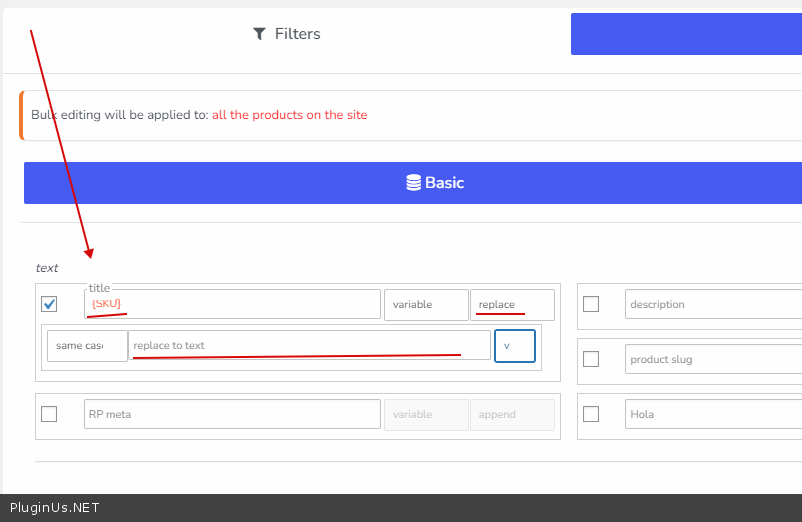Viewport: 802px width, 522px height.
Task: Open the RP meta append dropdown
Action: click(x=512, y=414)
